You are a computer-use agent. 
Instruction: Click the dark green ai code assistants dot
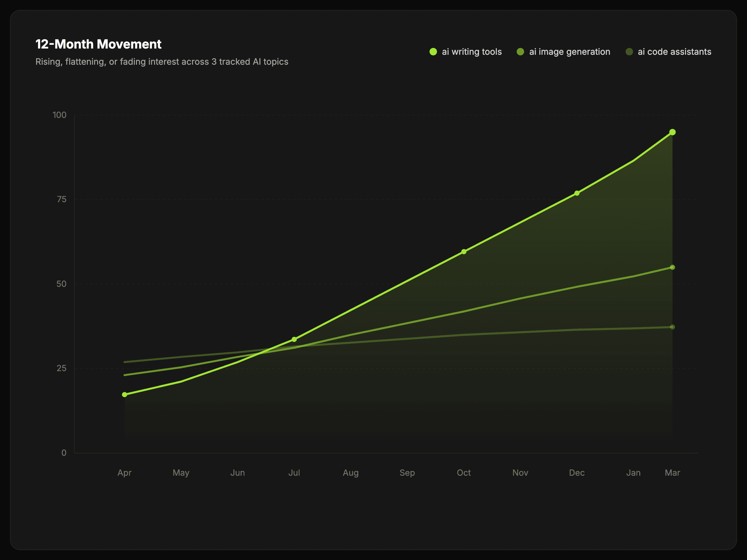(x=629, y=52)
